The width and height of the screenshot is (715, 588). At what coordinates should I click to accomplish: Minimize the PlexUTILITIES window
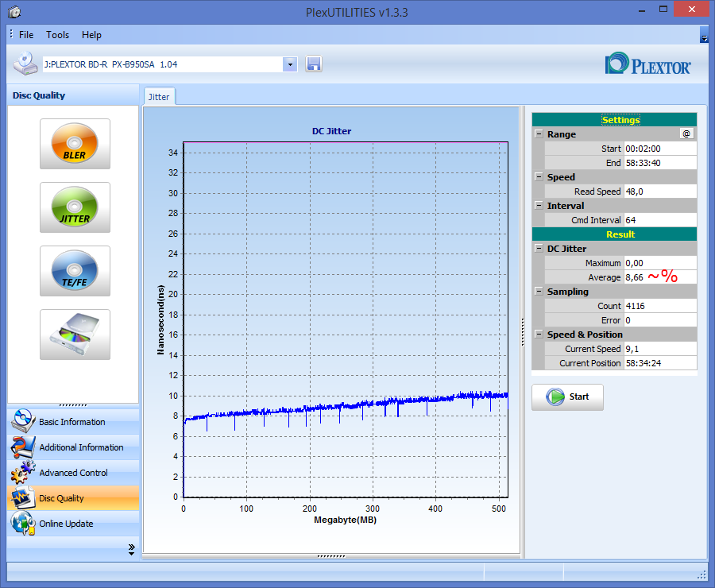[x=642, y=10]
